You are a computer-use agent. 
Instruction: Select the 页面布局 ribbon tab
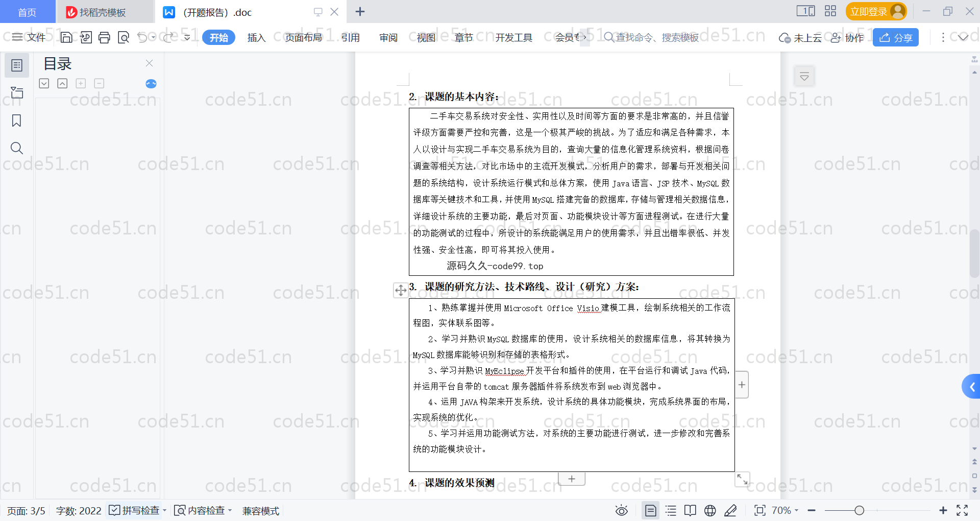[303, 37]
